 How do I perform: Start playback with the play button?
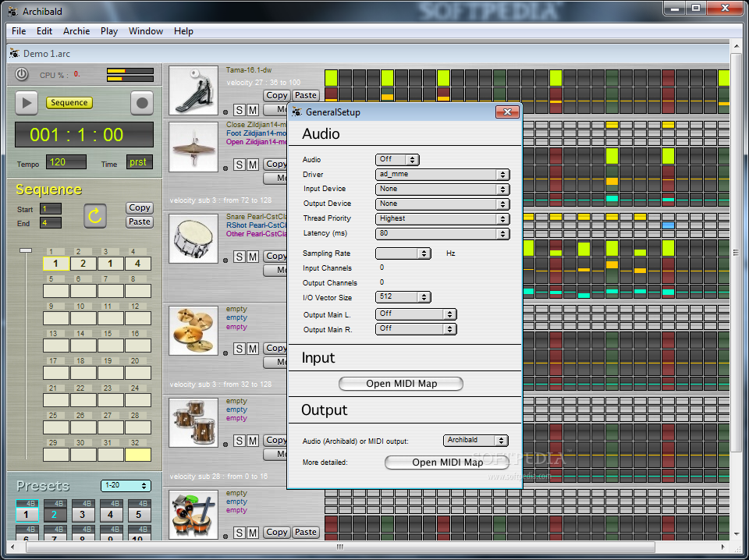click(x=27, y=103)
